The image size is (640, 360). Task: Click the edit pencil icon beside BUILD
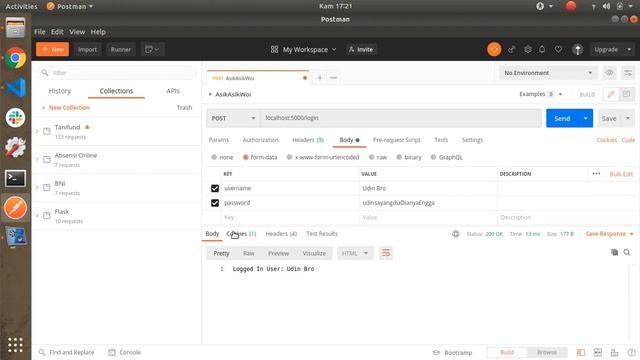[x=611, y=94]
